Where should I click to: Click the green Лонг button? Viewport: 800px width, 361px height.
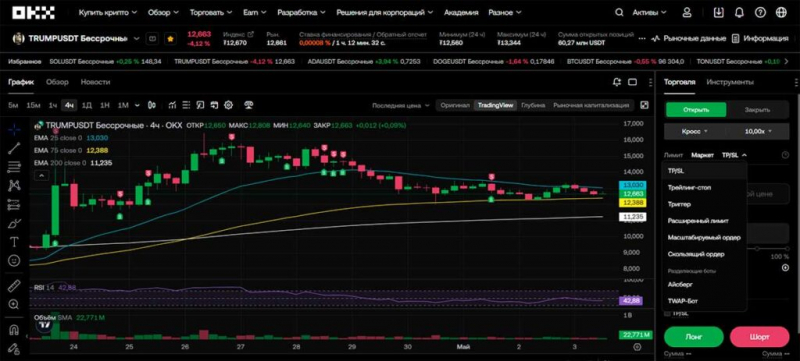coord(694,337)
